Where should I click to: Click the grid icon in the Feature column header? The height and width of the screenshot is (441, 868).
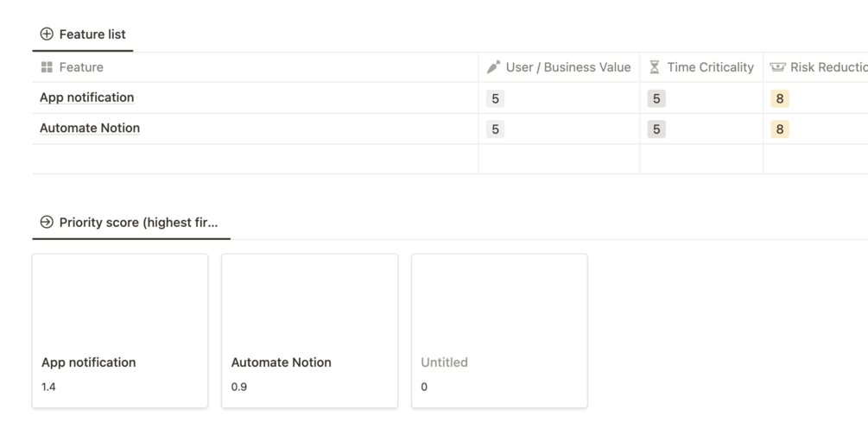[47, 67]
